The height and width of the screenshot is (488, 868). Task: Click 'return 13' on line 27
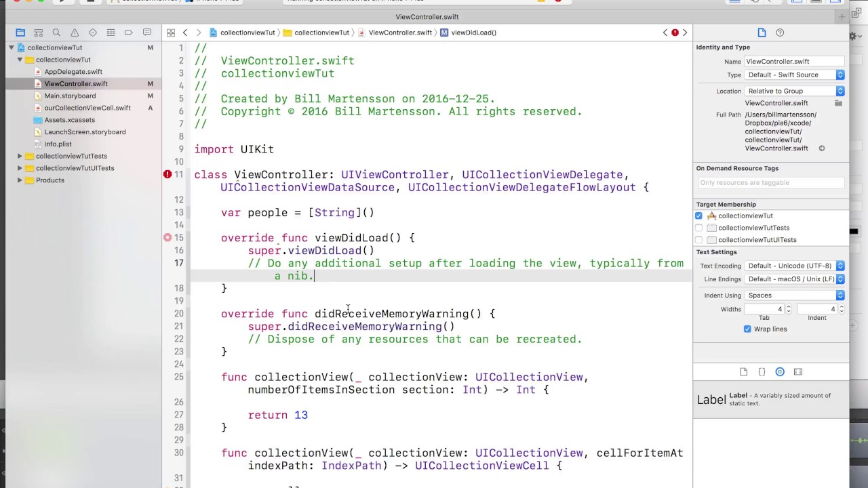click(278, 415)
